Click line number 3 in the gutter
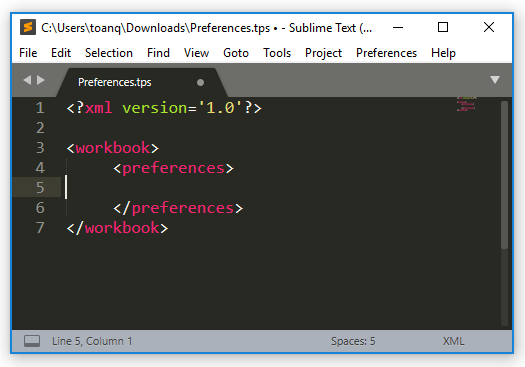The image size is (525, 367). (40, 148)
